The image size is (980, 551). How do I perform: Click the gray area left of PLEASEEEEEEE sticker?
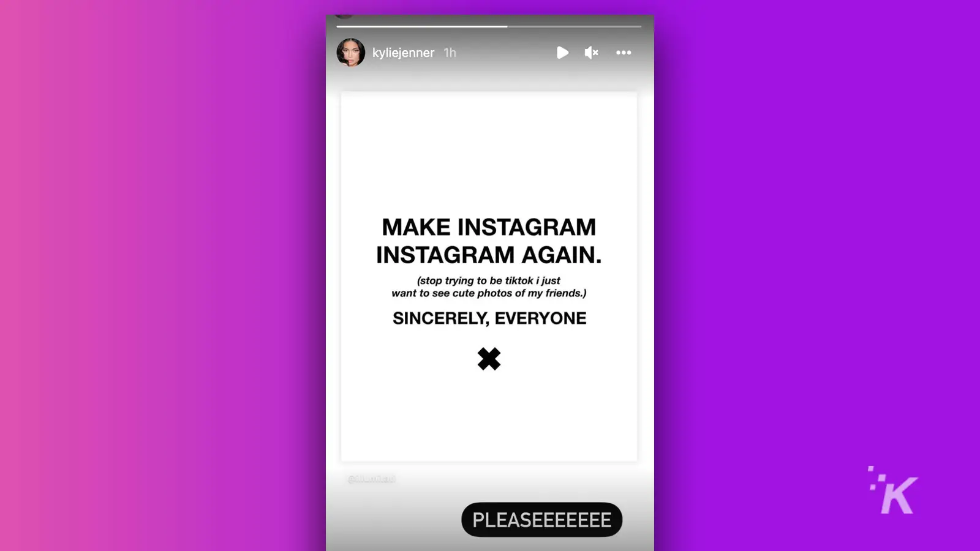(x=393, y=520)
